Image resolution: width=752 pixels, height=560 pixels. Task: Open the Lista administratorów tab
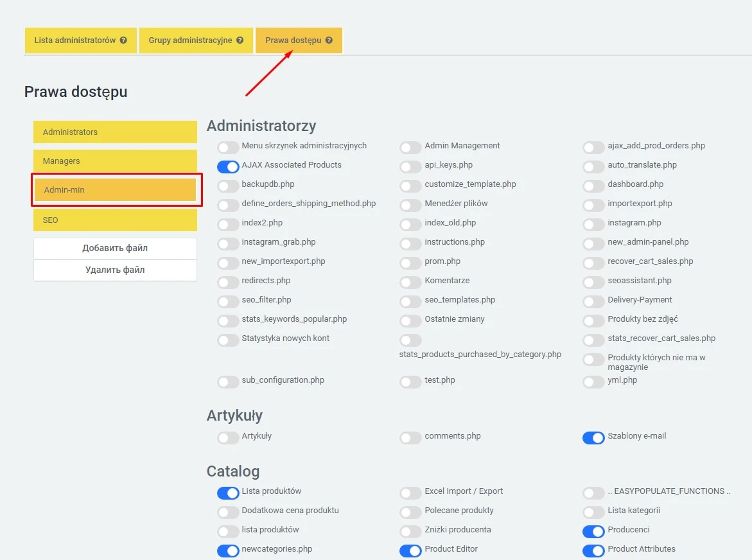coord(75,40)
